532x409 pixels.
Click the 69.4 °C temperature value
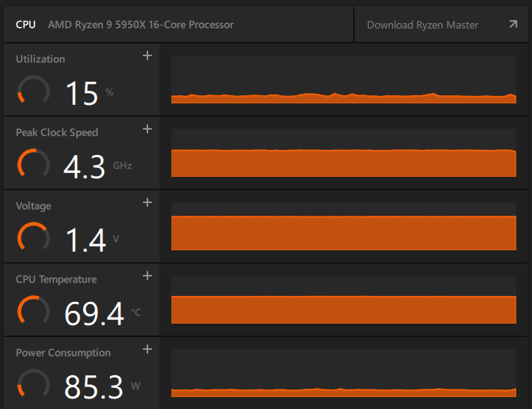pyautogui.click(x=103, y=313)
